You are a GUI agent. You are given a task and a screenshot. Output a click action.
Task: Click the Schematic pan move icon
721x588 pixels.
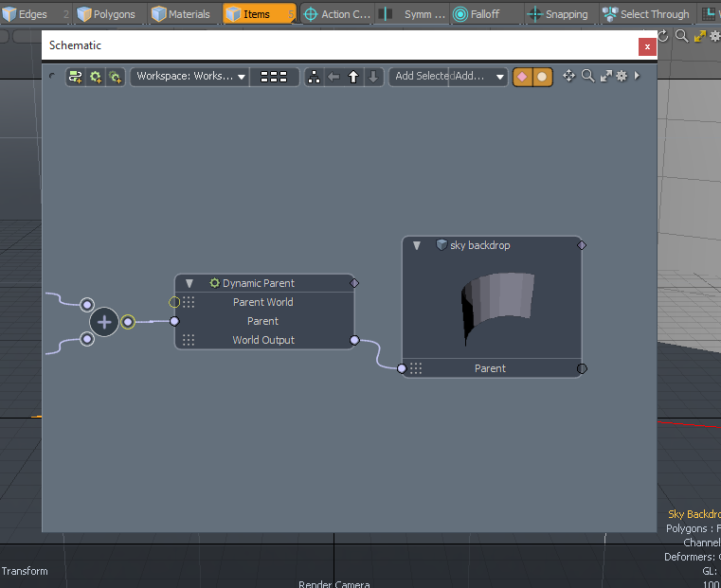[568, 76]
